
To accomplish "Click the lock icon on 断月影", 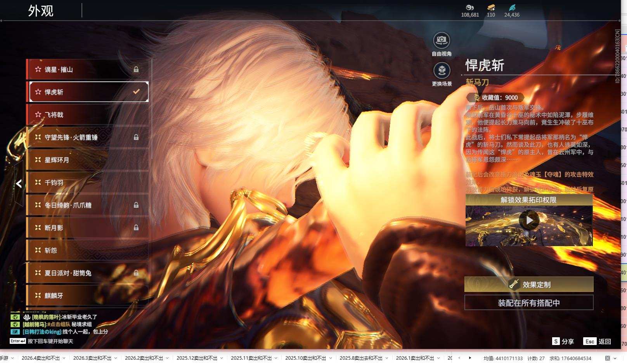I will coord(136,228).
